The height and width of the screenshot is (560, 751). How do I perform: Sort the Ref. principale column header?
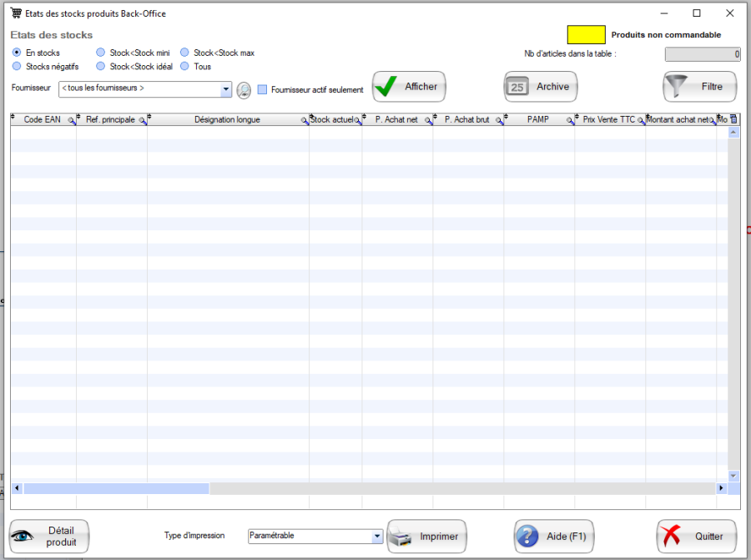(113, 119)
